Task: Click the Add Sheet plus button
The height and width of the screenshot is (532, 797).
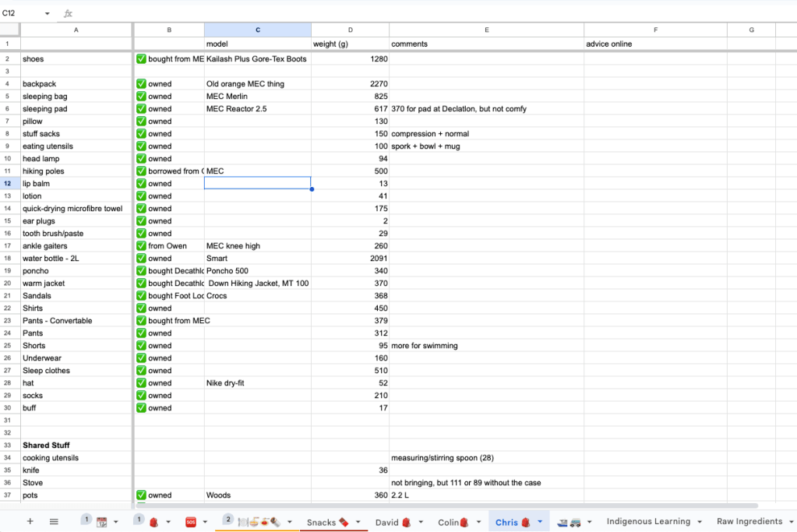Action: pos(30,521)
